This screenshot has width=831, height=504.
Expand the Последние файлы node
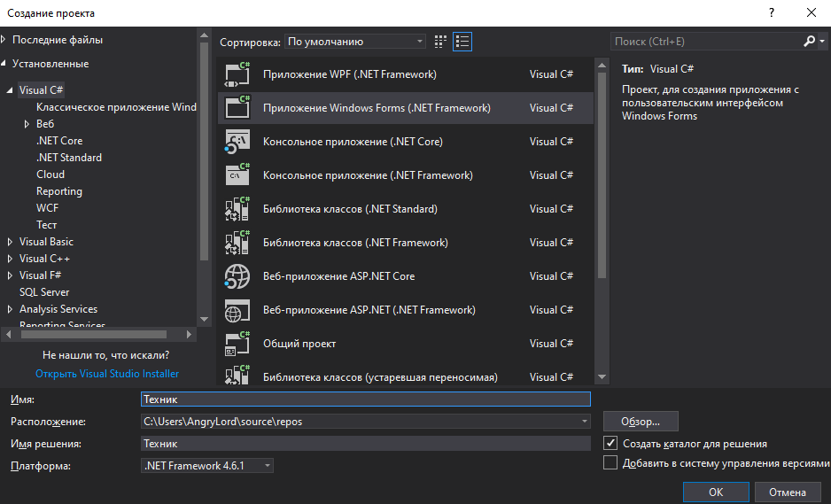click(4, 39)
